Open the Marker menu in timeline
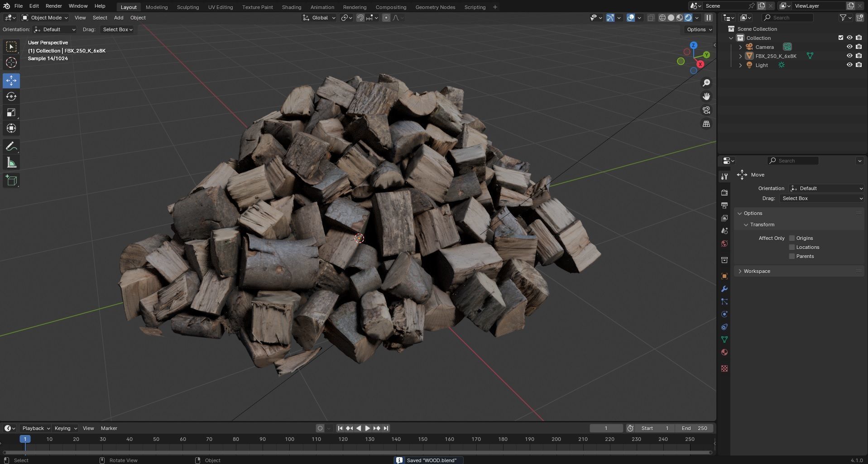 pyautogui.click(x=109, y=428)
